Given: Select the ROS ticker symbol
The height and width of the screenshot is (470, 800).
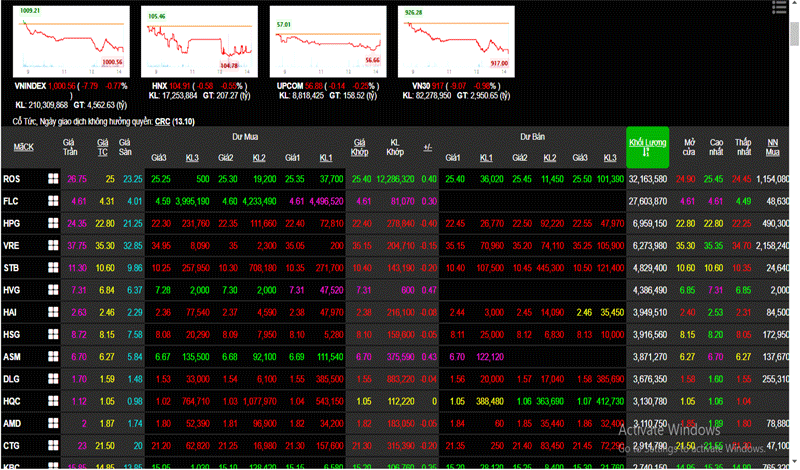Looking at the screenshot, I should pos(11,179).
